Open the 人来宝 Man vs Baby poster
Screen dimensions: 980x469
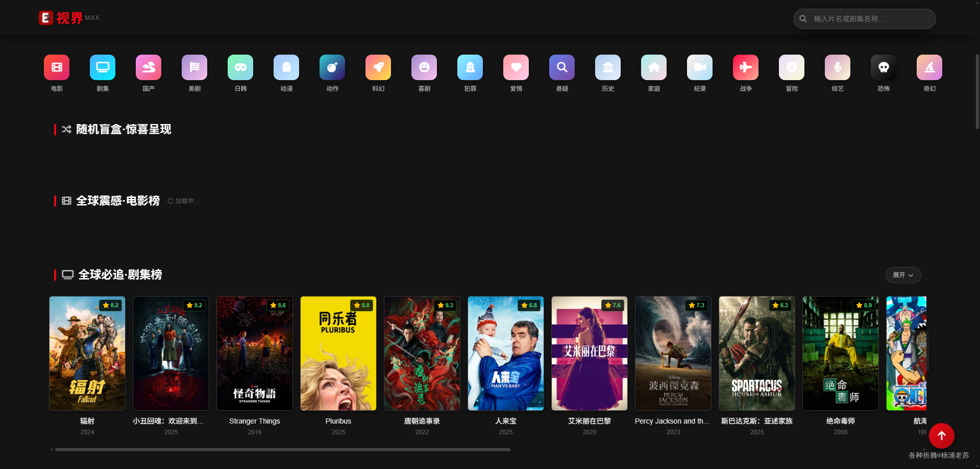[x=506, y=354]
